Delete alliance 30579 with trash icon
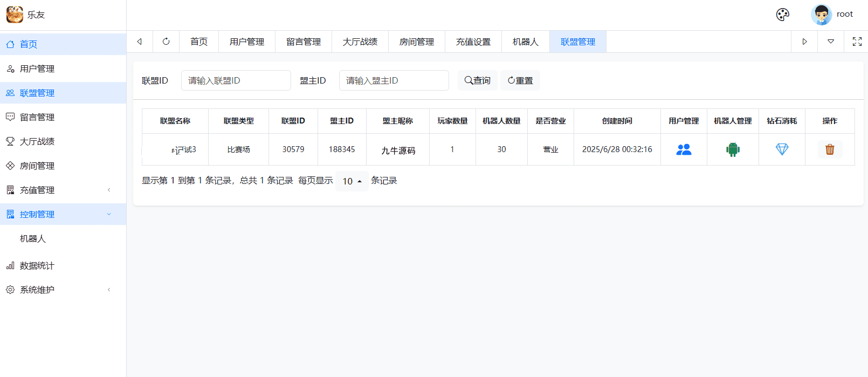This screenshot has height=377, width=868. tap(830, 149)
